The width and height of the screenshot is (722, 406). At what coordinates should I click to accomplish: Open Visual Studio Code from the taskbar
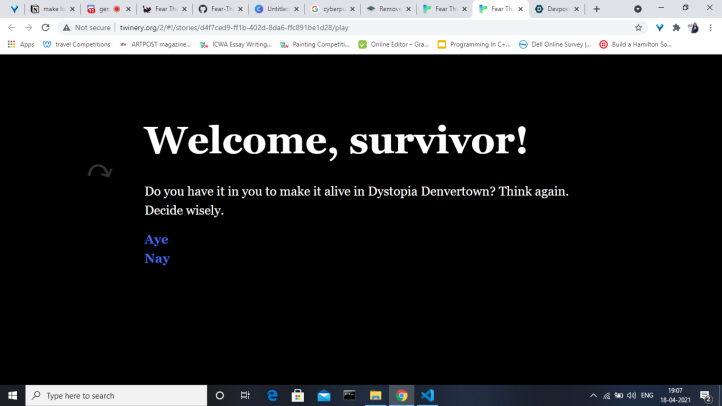[427, 395]
